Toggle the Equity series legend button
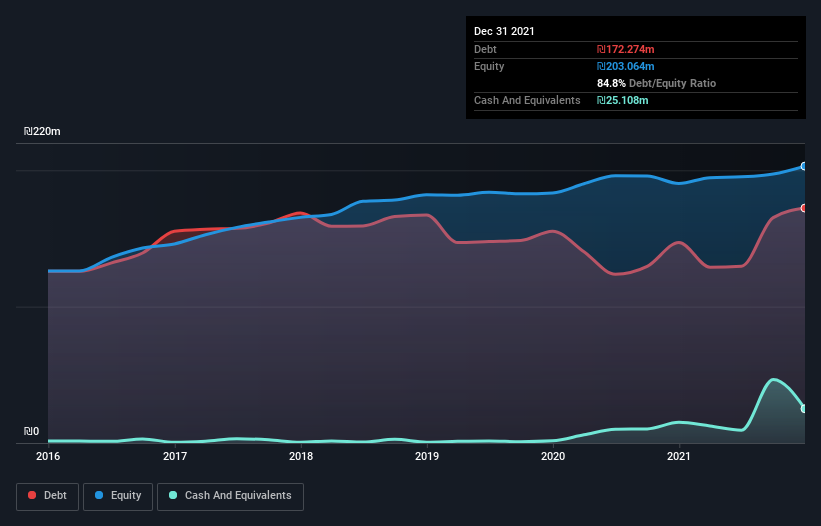 [118, 496]
